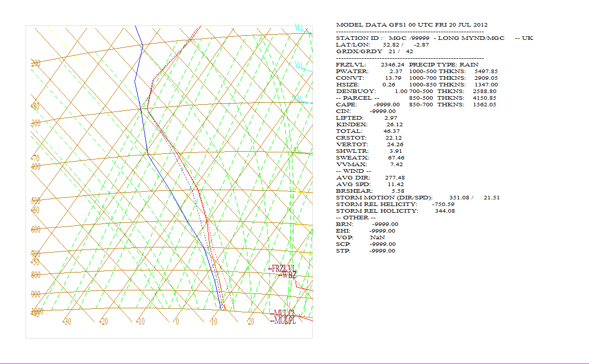Click the VGP value 'NaN'
Viewport: 589px width, 364px height.
[x=377, y=237]
